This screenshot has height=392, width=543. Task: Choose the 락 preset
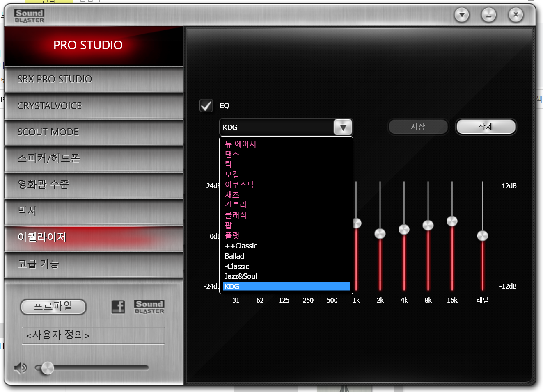(286, 164)
